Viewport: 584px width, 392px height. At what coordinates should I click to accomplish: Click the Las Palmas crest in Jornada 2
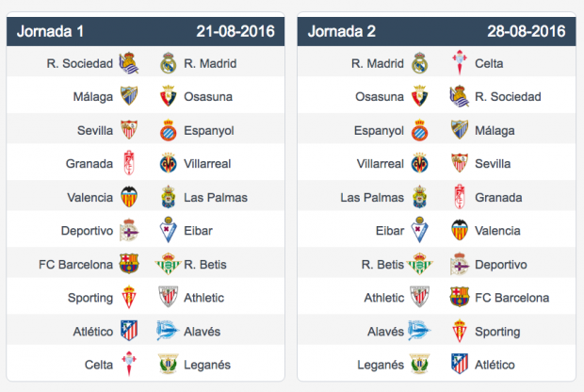point(420,197)
